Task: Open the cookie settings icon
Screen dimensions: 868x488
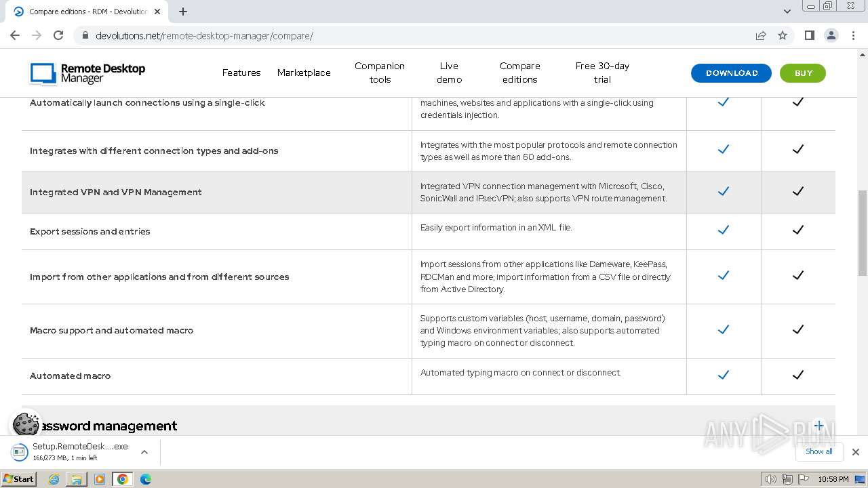Action: [x=26, y=424]
